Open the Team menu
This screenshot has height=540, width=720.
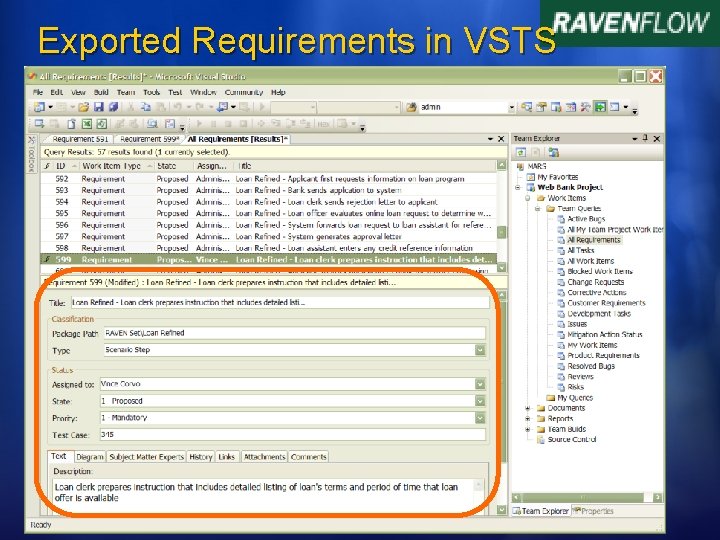coord(126,92)
